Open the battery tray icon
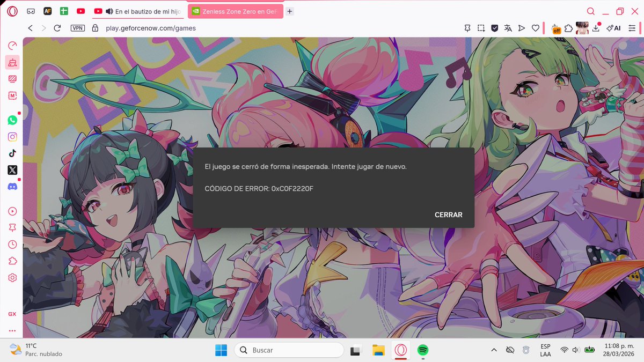The width and height of the screenshot is (644, 362). [x=590, y=350]
